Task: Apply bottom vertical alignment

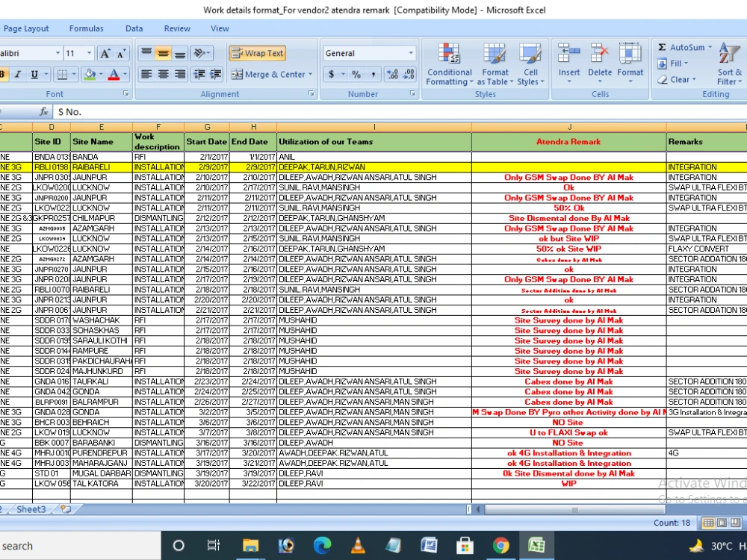Action: [x=179, y=53]
